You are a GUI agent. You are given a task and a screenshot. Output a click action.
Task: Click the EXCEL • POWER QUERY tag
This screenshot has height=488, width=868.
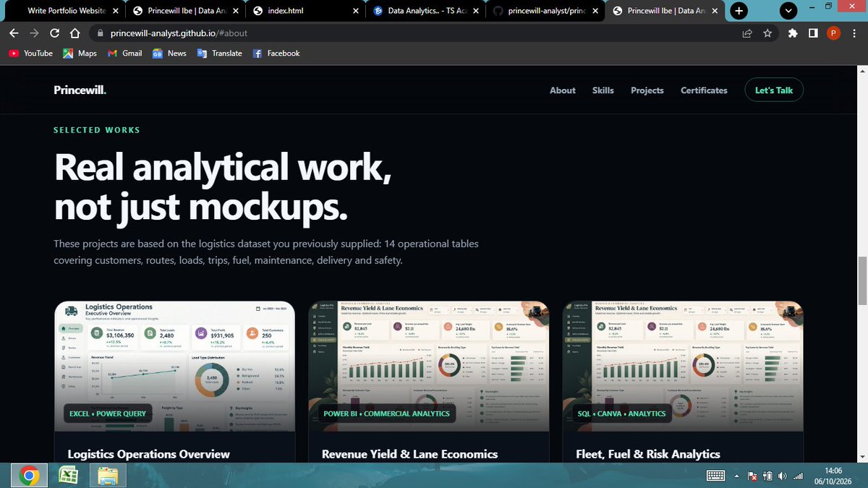(x=108, y=414)
